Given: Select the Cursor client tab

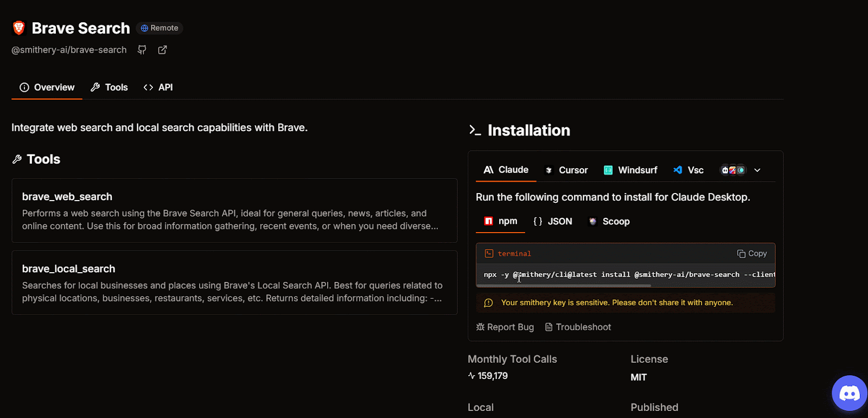Looking at the screenshot, I should (566, 170).
